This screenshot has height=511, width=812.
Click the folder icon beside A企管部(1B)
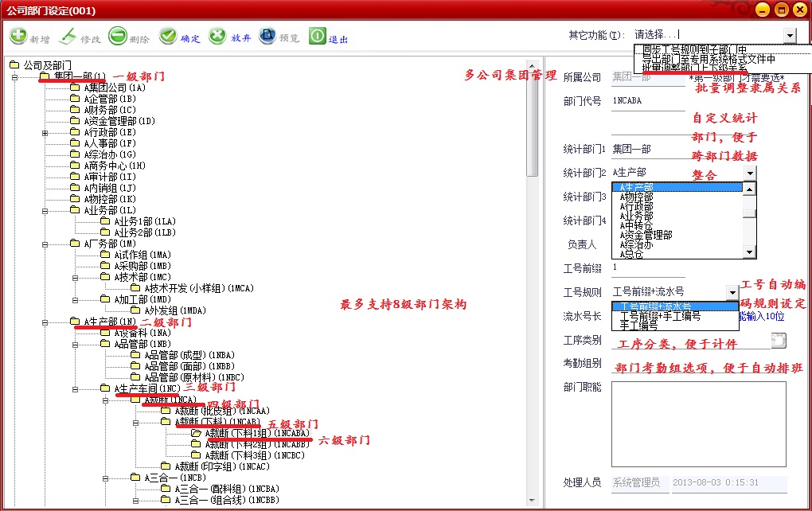75,99
